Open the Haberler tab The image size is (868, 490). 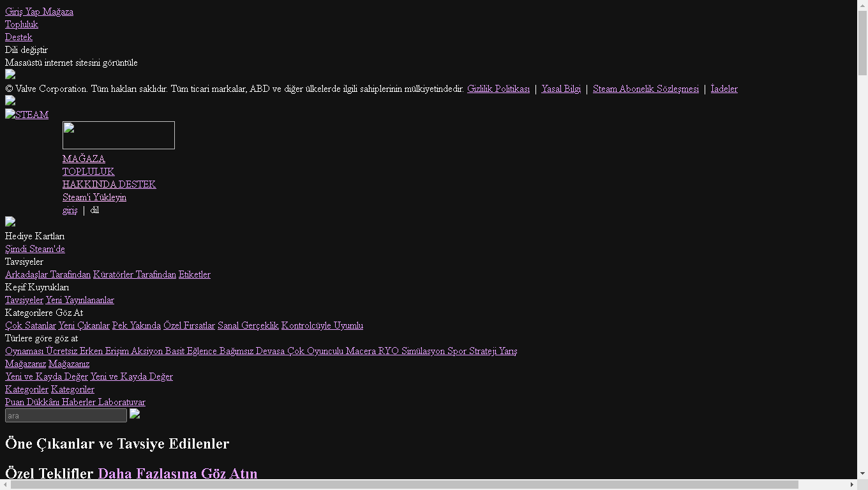[x=79, y=402]
